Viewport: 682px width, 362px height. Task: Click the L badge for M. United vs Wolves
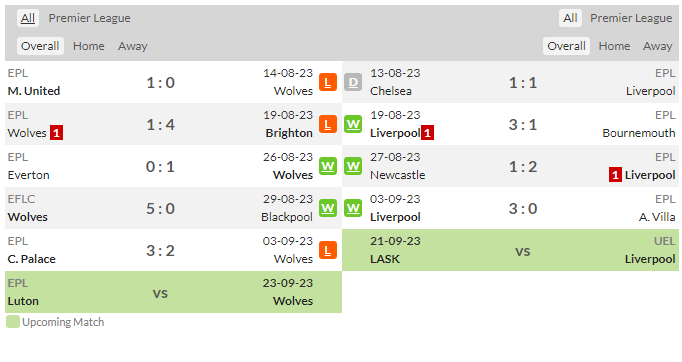[328, 82]
